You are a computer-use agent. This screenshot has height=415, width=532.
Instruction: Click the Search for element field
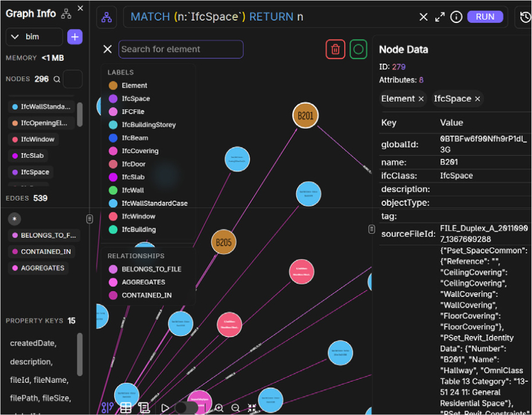[181, 49]
